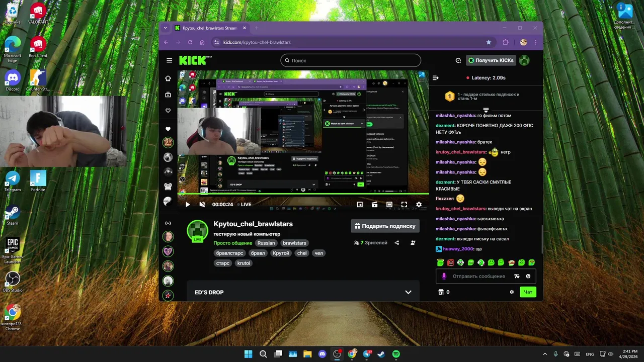Click the streamer's LIVE avatar
Image resolution: width=644 pixels, height=362 pixels.
pyautogui.click(x=197, y=231)
